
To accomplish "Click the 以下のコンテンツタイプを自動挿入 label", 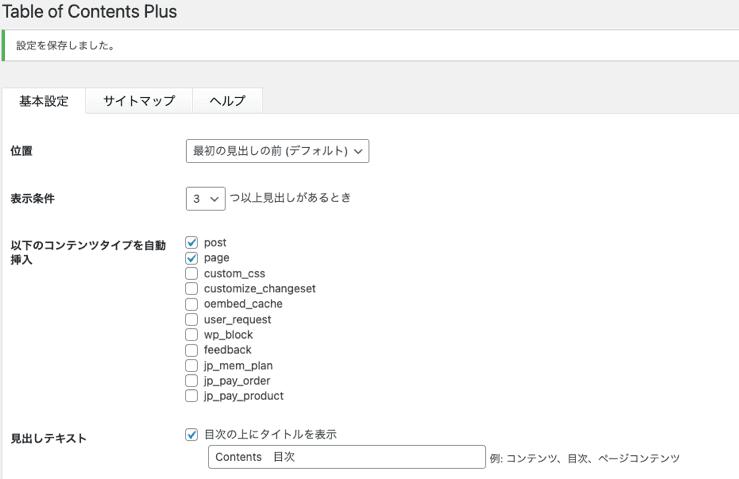I will tap(88, 252).
